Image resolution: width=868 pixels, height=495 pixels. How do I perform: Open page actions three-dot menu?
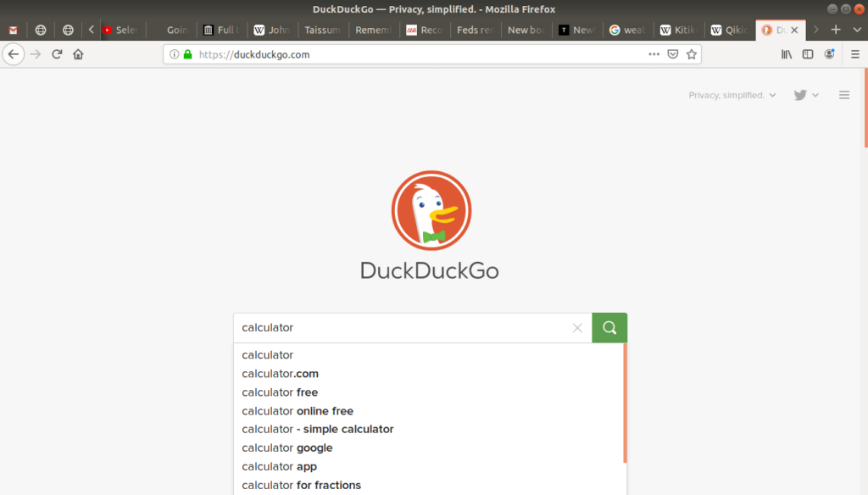click(x=654, y=54)
